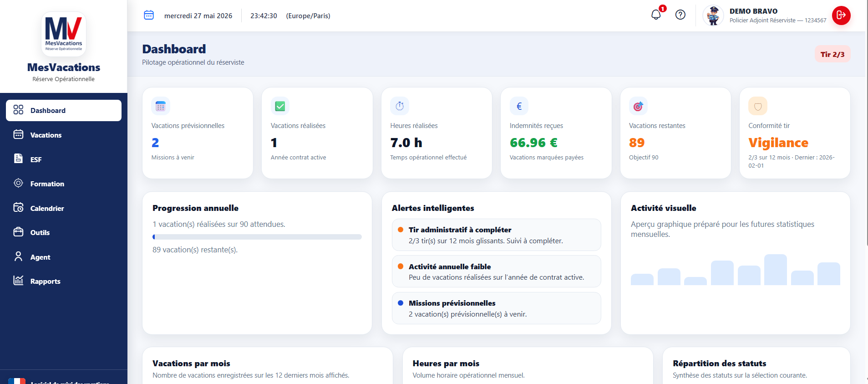Open the Calendrier page

coord(64,208)
